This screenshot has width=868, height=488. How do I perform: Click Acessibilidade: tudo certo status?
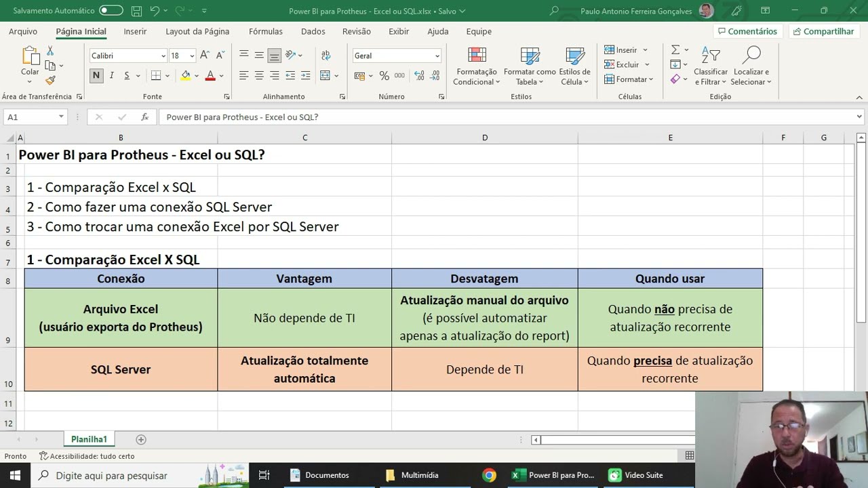click(87, 456)
